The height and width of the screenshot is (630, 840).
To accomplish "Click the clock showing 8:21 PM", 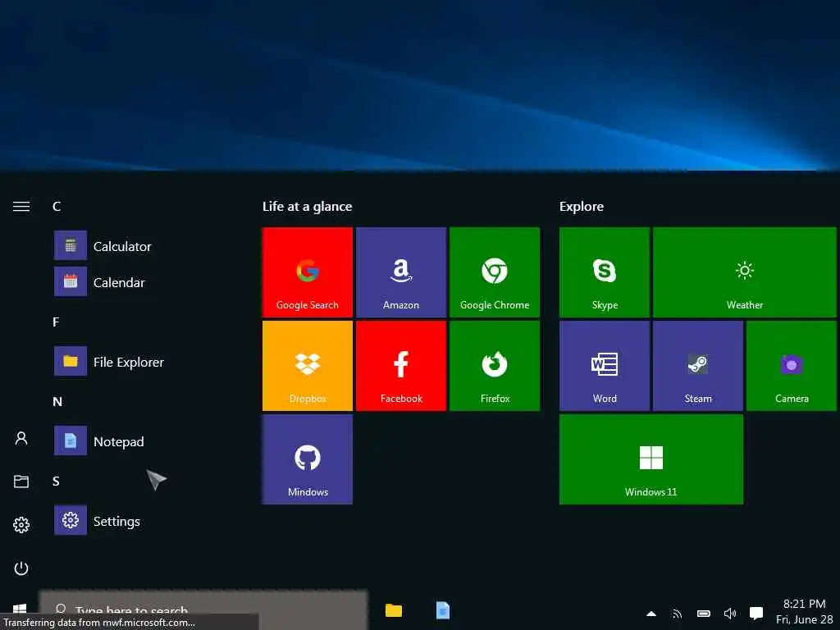I will pos(804,603).
